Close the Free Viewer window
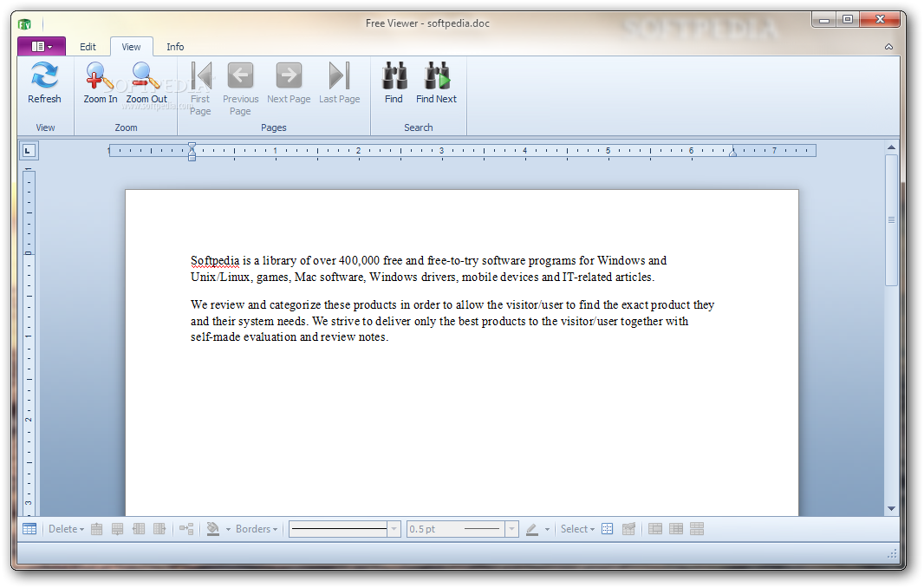Screen dimensions: 924x588 click(x=880, y=19)
